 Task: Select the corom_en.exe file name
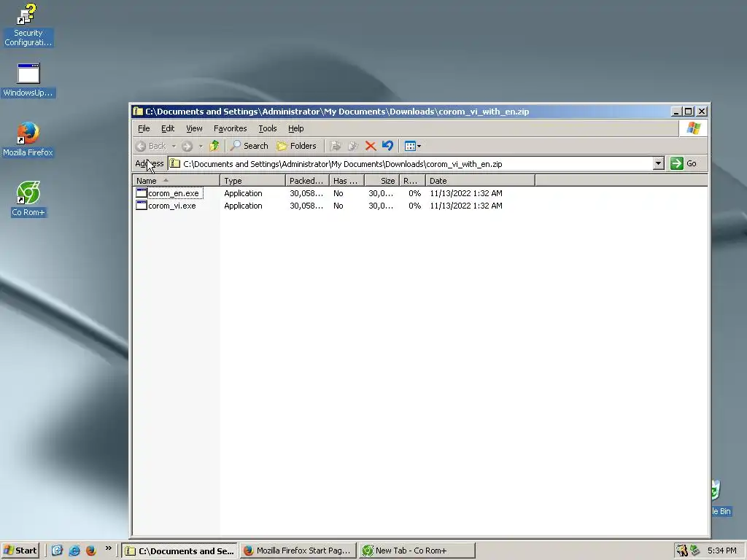[174, 193]
